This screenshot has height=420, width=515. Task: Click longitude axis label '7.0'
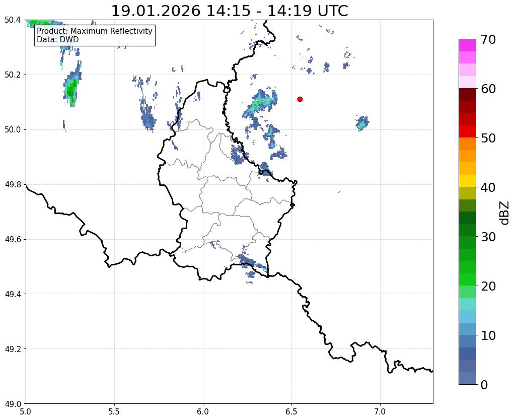(x=380, y=411)
